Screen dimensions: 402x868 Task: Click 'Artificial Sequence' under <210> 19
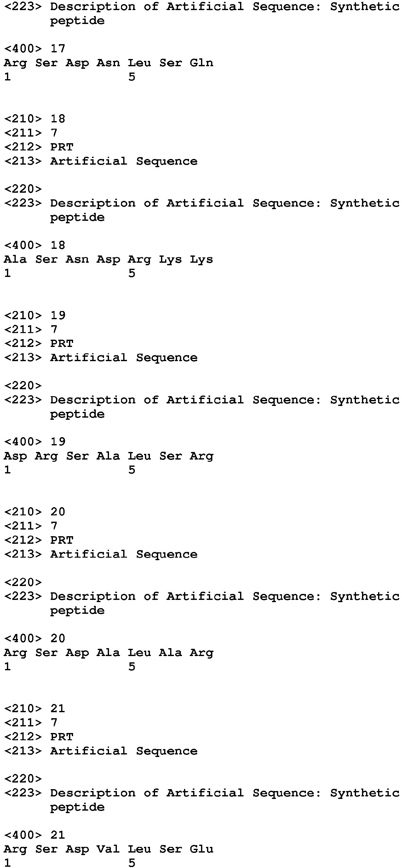click(123, 357)
